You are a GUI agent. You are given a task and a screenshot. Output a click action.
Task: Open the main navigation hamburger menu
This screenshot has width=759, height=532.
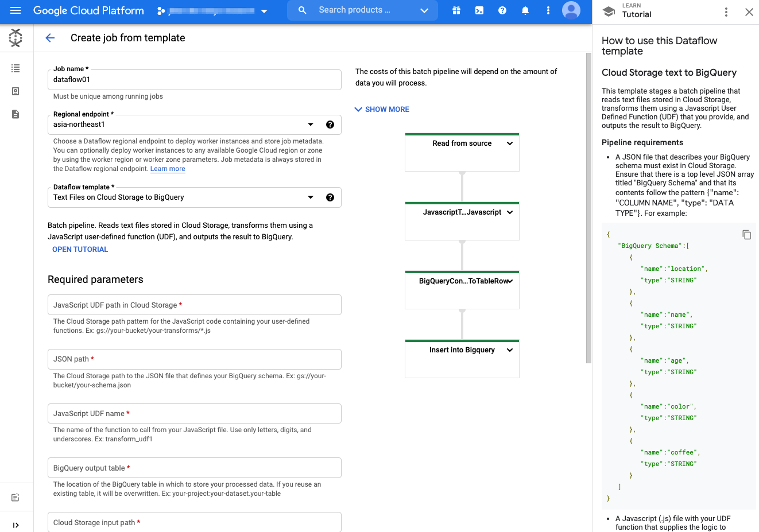click(16, 10)
